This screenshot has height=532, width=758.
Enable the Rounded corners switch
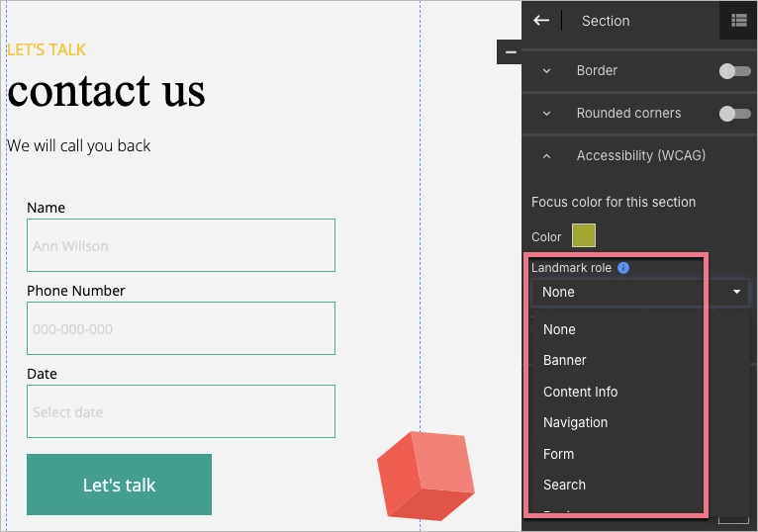click(734, 114)
